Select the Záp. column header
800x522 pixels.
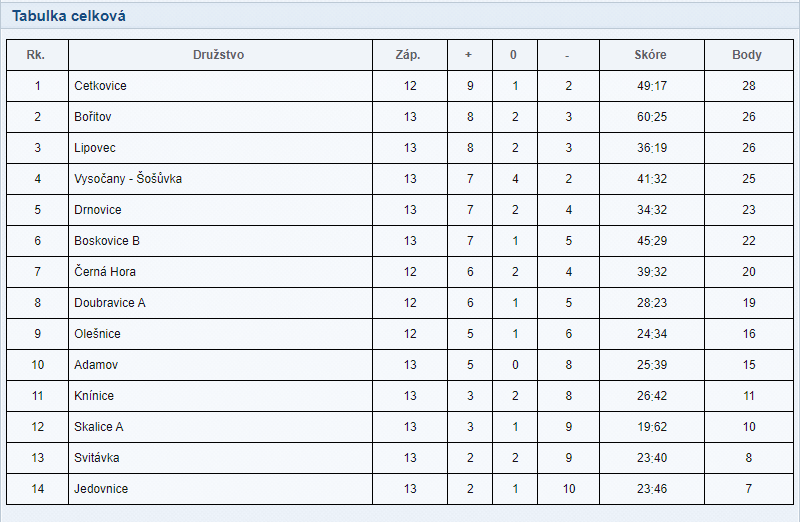(x=408, y=55)
